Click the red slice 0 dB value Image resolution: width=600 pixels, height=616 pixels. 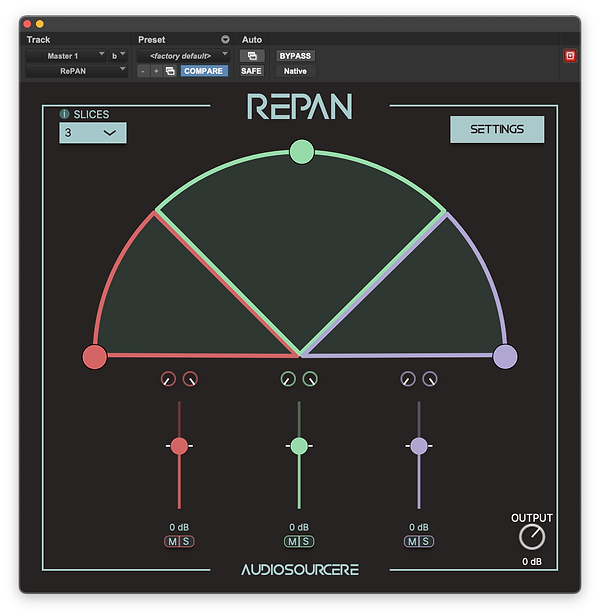point(179,527)
